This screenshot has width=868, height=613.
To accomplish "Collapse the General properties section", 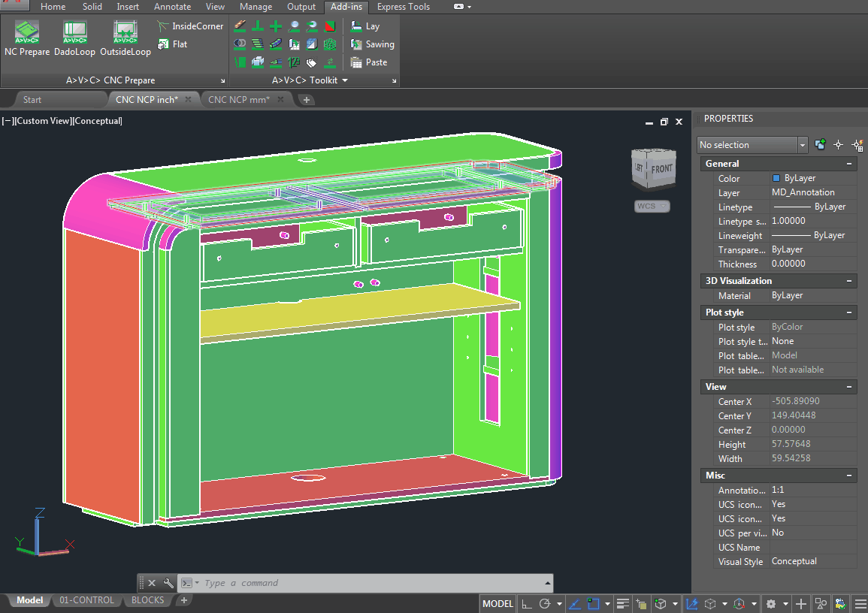I will [849, 164].
